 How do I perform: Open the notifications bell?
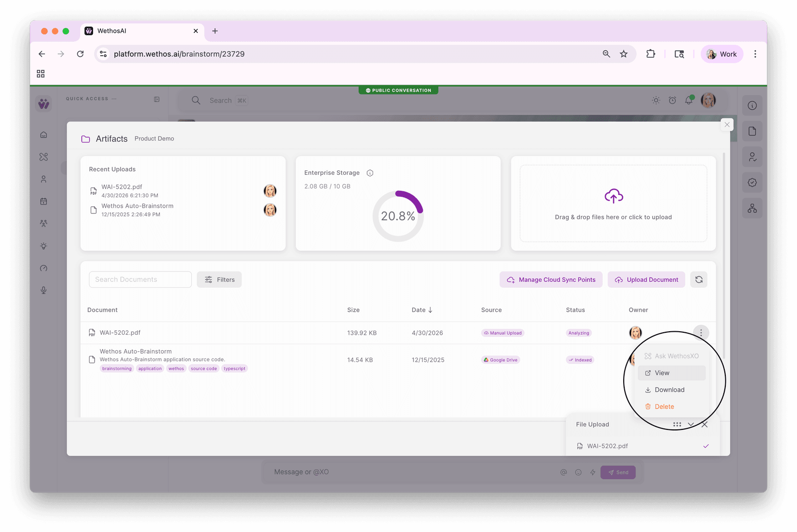(689, 100)
